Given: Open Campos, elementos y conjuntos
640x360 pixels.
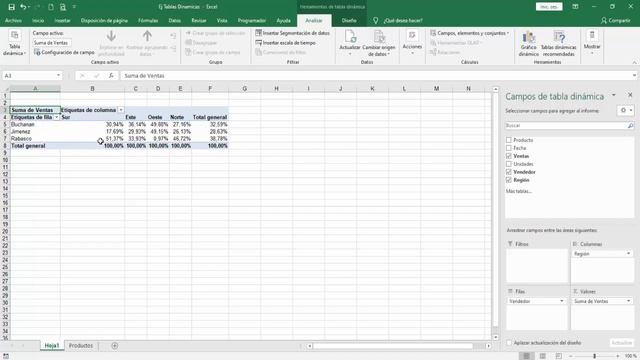Looking at the screenshot, I should (x=470, y=33).
